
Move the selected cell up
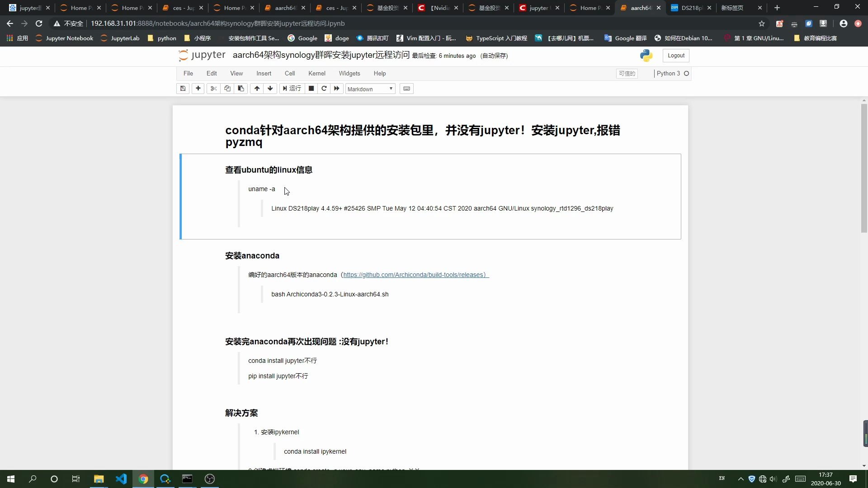[x=256, y=89]
